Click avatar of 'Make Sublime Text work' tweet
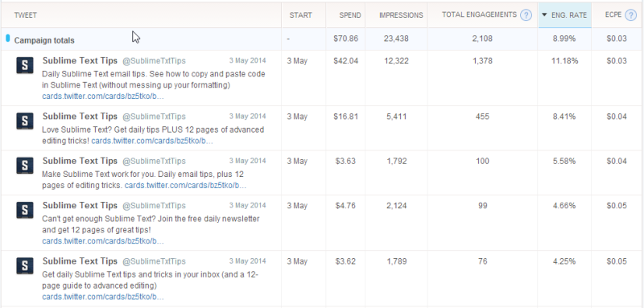Viewport: 644px width, 308px height. (x=25, y=166)
